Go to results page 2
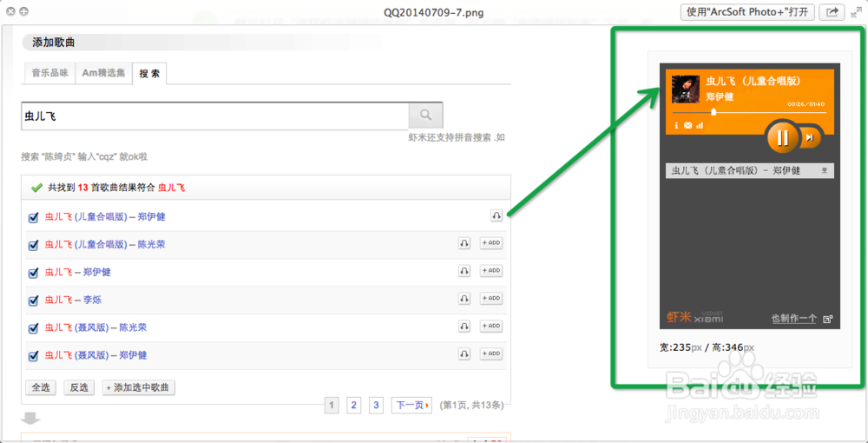 [354, 406]
